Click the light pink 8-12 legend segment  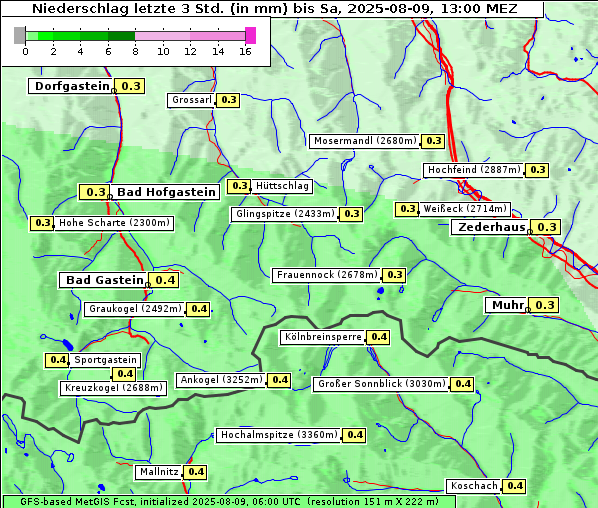[163, 36]
